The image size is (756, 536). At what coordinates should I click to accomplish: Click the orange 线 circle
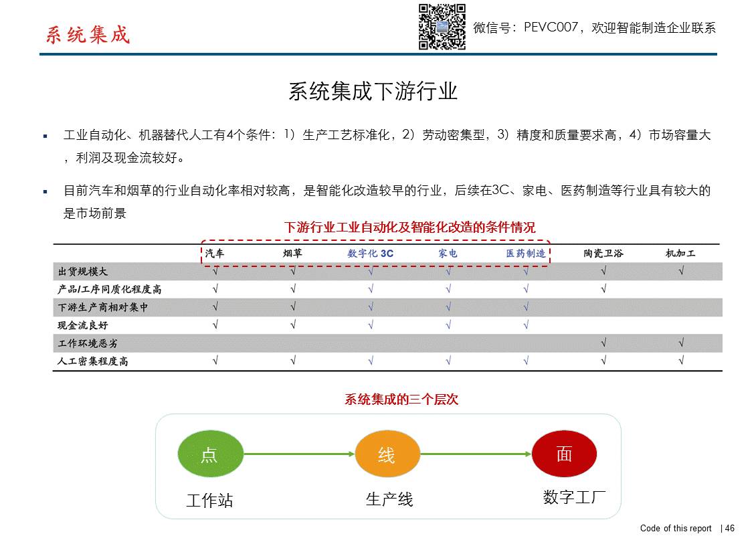click(x=387, y=454)
